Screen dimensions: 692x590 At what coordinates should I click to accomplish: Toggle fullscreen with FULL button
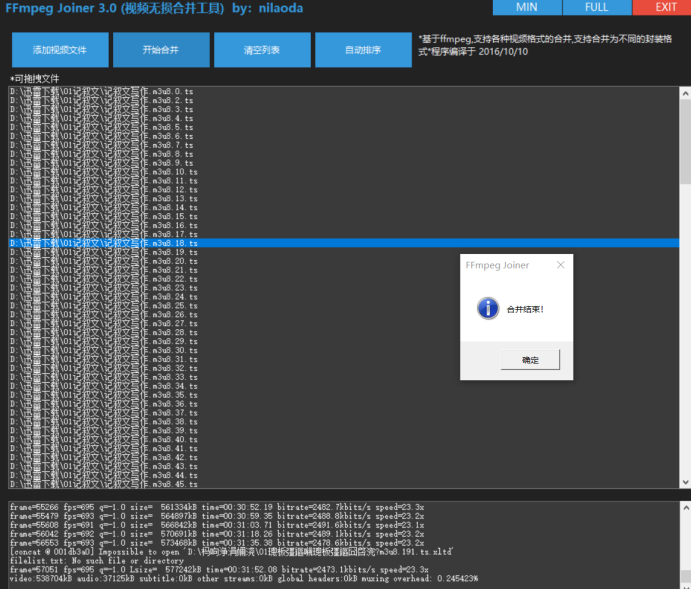(597, 8)
